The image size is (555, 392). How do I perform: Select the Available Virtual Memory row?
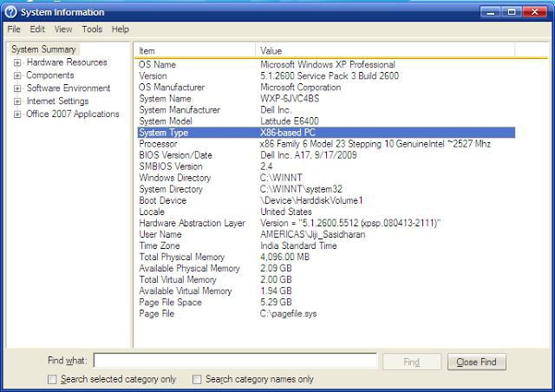tap(326, 291)
